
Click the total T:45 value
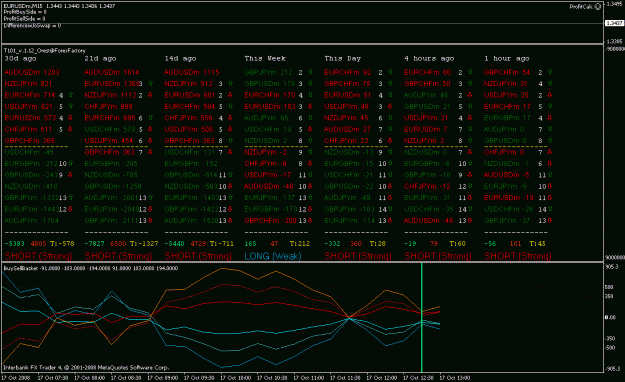click(538, 244)
